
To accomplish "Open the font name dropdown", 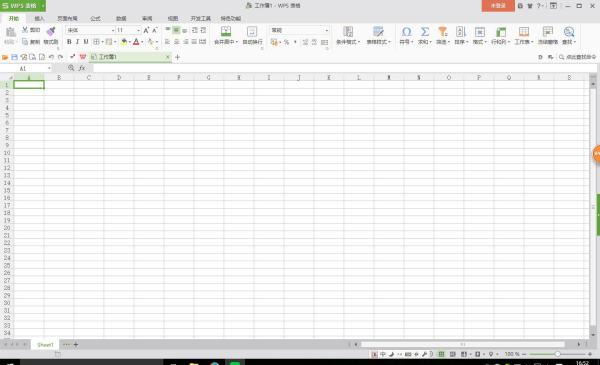I will tap(113, 30).
